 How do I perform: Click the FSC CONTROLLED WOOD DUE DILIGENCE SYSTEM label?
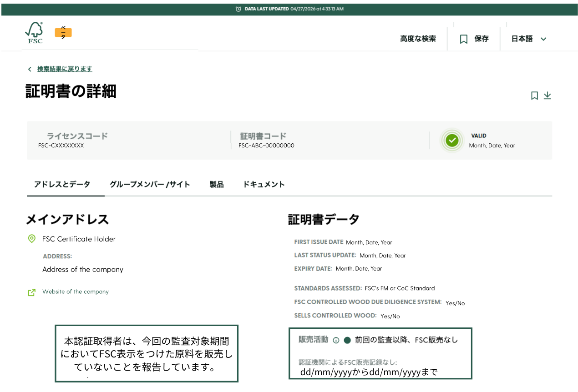tap(368, 302)
